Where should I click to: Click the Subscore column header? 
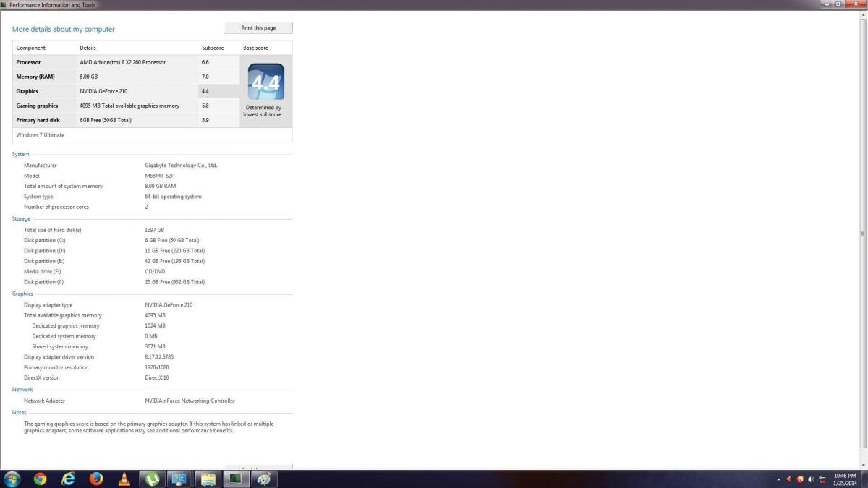(x=213, y=48)
